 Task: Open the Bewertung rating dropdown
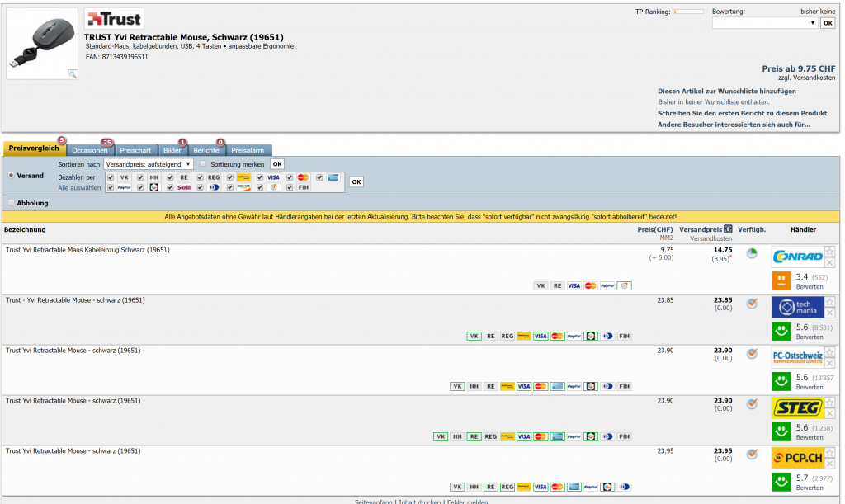764,23
